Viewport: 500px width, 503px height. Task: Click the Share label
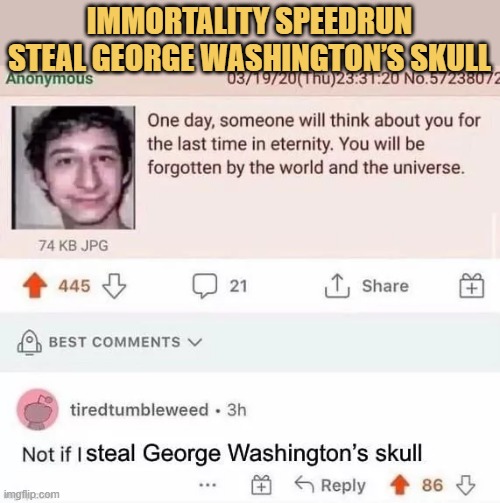click(385, 286)
